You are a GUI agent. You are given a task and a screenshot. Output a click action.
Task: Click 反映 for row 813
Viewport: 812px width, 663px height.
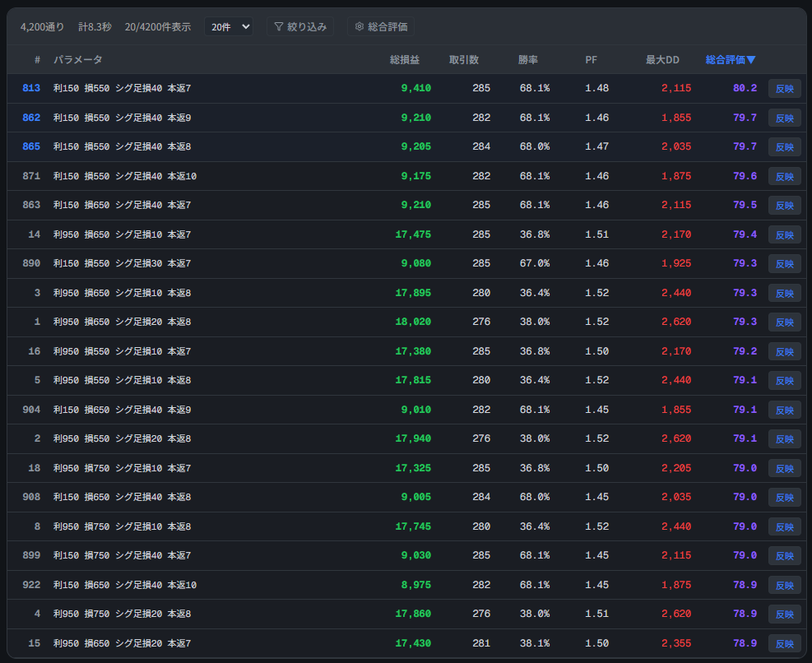pos(785,89)
